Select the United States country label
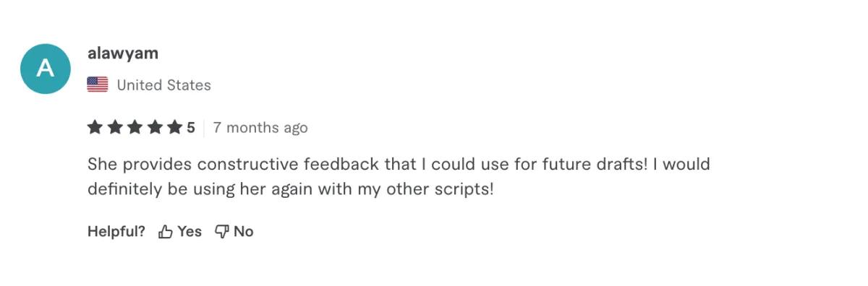868x286 pixels. click(x=164, y=85)
